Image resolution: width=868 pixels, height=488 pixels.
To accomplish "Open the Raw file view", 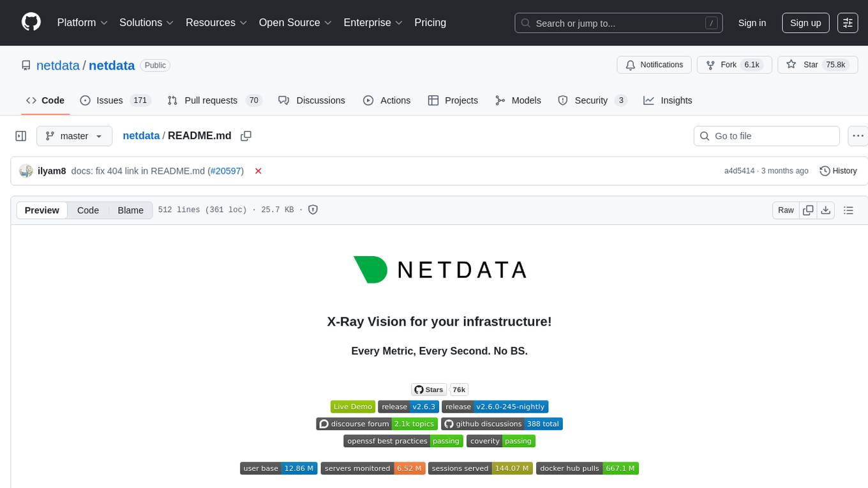I will [x=786, y=210].
